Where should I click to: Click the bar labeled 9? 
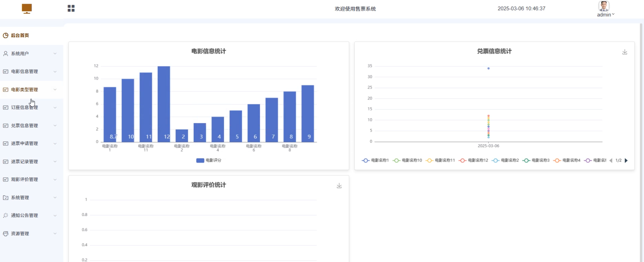[308, 114]
